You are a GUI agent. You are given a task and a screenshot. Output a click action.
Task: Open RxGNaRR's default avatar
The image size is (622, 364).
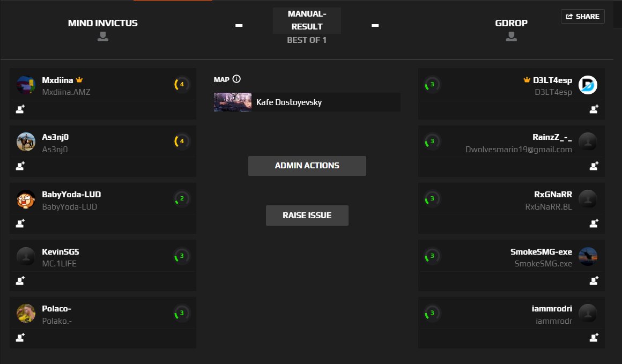pos(588,199)
